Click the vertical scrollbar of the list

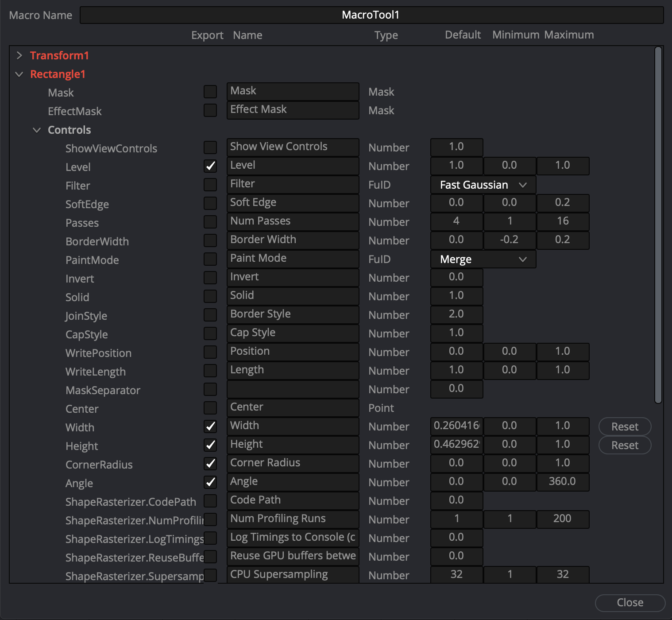tap(658, 225)
